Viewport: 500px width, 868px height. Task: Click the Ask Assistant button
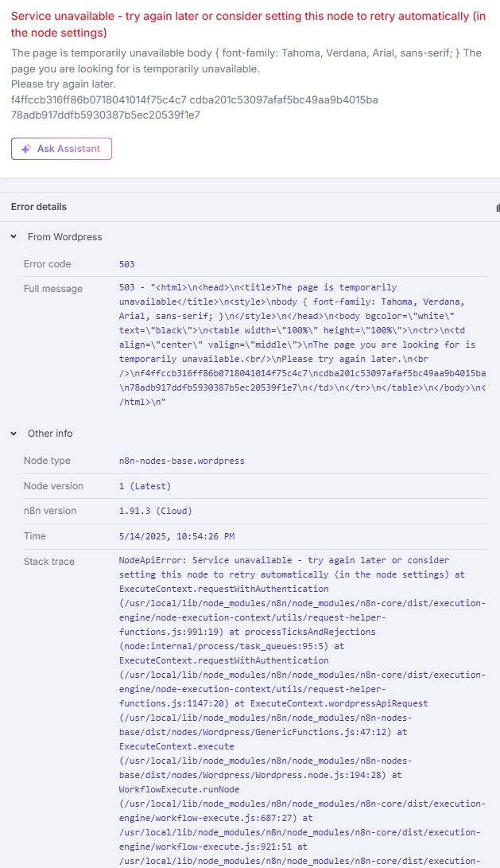coord(61,149)
